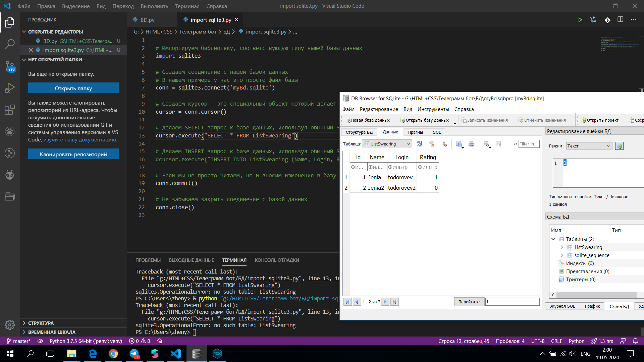Split the VS Code editor to the right
Image resolution: width=644 pixels, height=362 pixels.
point(621,20)
